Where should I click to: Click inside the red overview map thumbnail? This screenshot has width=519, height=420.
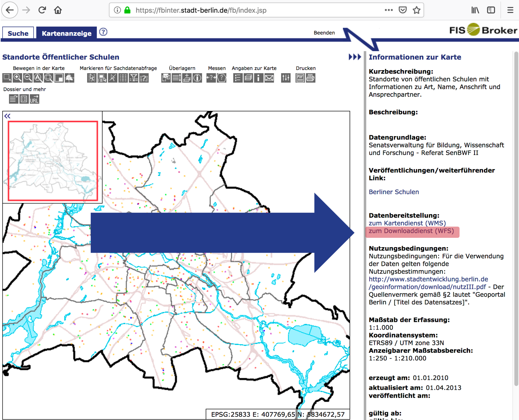click(53, 161)
